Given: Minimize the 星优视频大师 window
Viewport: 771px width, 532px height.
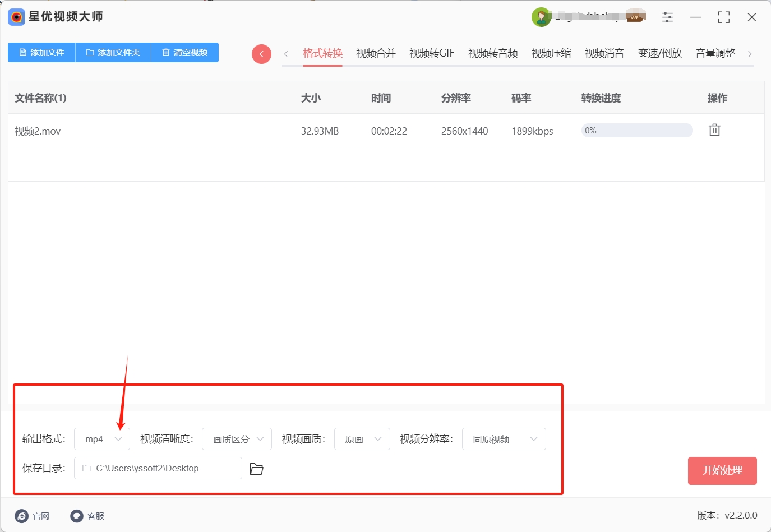Looking at the screenshot, I should tap(696, 17).
